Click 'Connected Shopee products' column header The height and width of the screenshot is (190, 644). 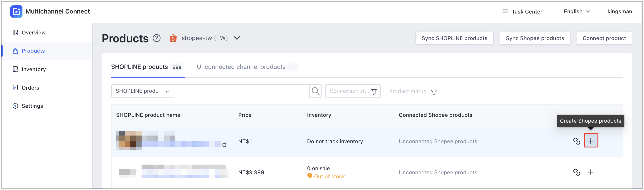(x=435, y=115)
